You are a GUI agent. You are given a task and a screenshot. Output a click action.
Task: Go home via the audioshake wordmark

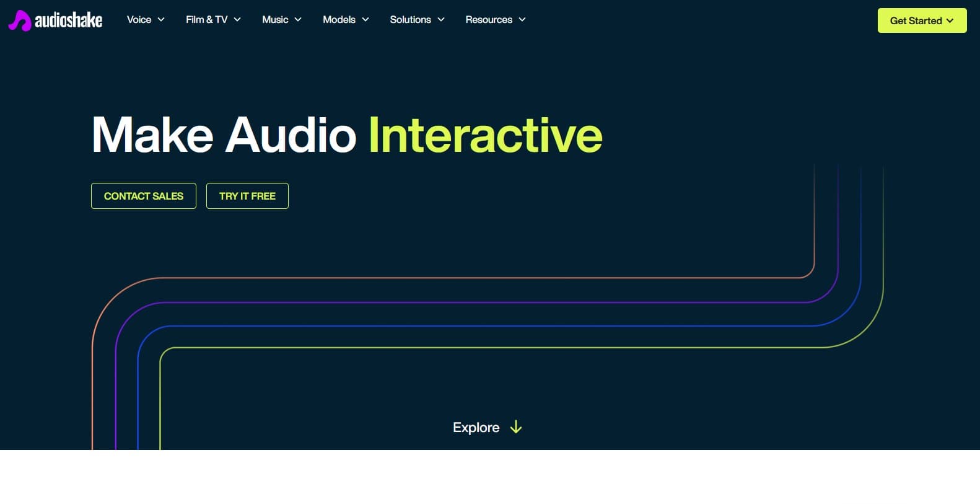(68, 20)
